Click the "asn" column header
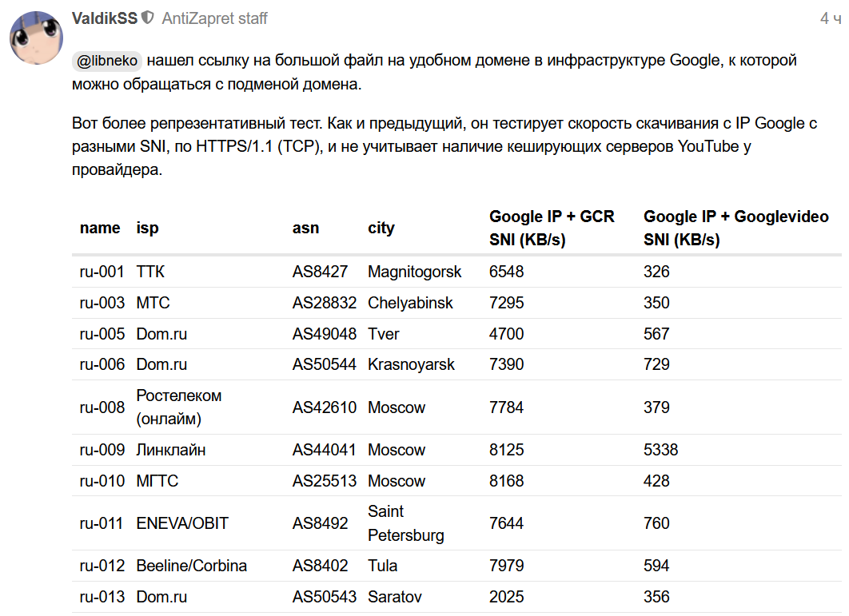 pyautogui.click(x=305, y=229)
